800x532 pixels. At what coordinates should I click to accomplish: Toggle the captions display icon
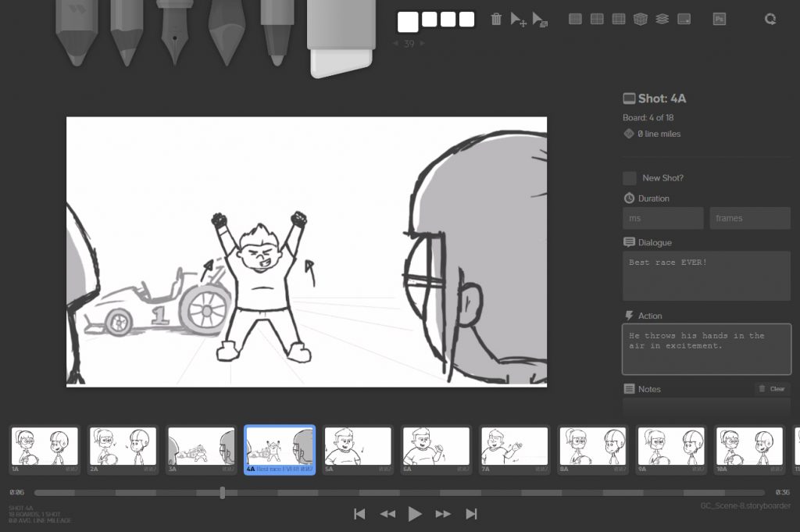pyautogui.click(x=684, y=20)
